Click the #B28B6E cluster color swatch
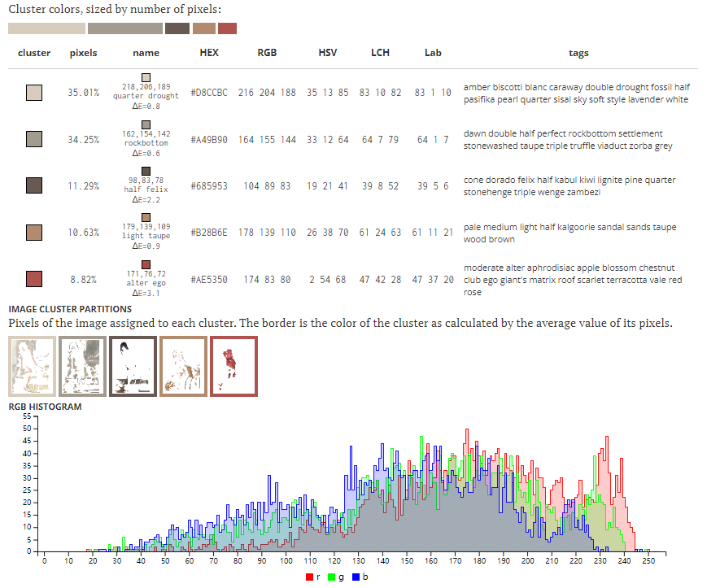Image resolution: width=707 pixels, height=588 pixels. coord(34,233)
